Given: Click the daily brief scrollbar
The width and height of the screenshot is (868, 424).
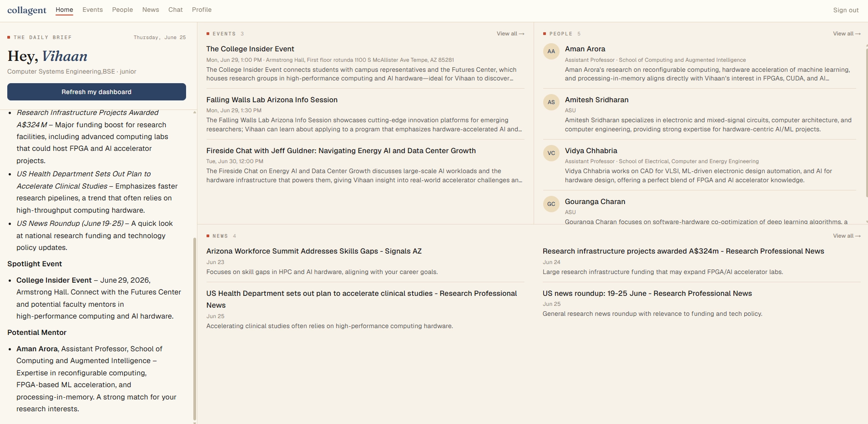Looking at the screenshot, I should 195,329.
